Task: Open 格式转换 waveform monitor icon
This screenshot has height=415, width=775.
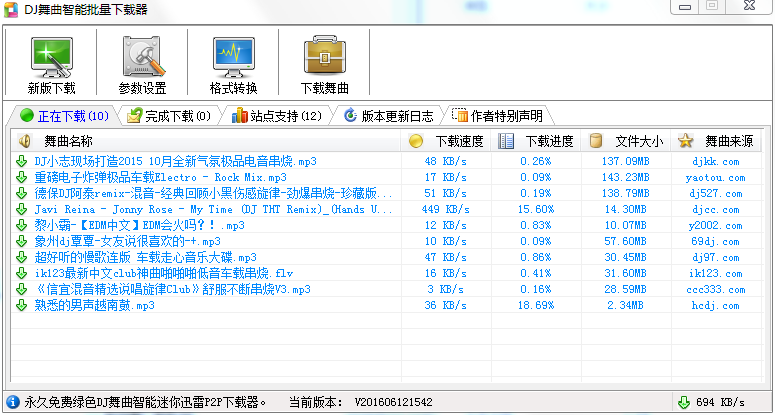Action: 234,56
